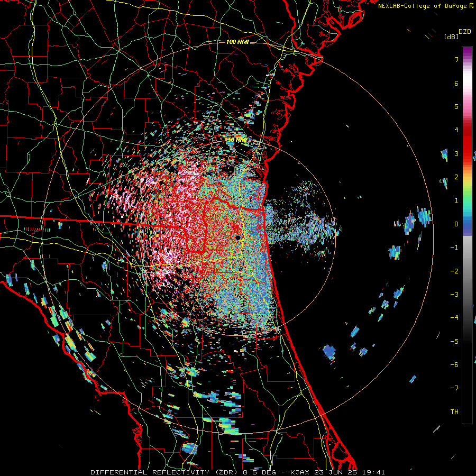Pick the -7 label on the scale
The width and height of the screenshot is (476, 476).
click(x=454, y=388)
